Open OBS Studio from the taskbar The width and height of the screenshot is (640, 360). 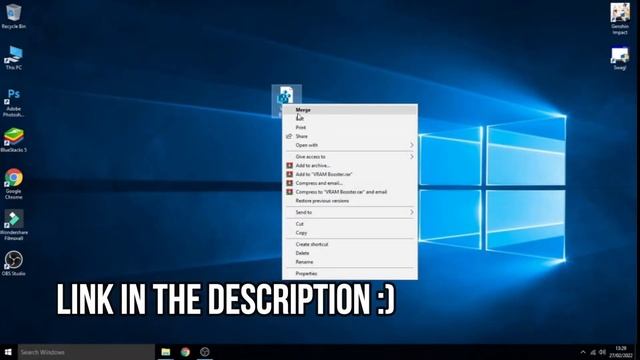204,352
